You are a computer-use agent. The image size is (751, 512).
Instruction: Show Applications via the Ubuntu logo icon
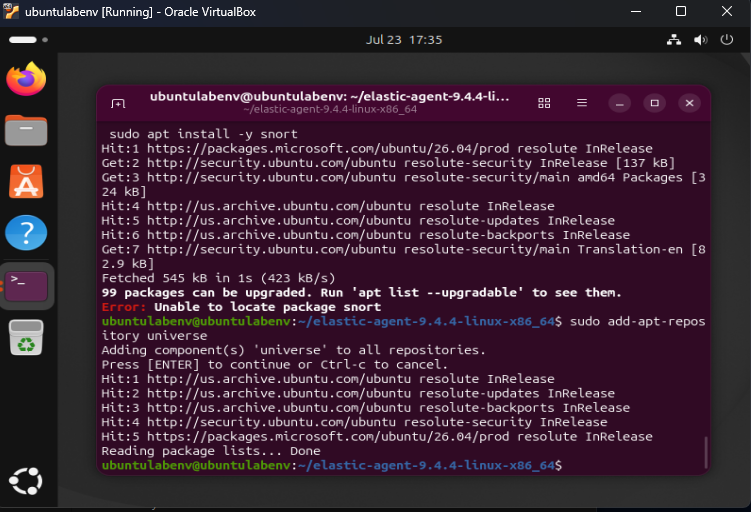pyautogui.click(x=26, y=481)
